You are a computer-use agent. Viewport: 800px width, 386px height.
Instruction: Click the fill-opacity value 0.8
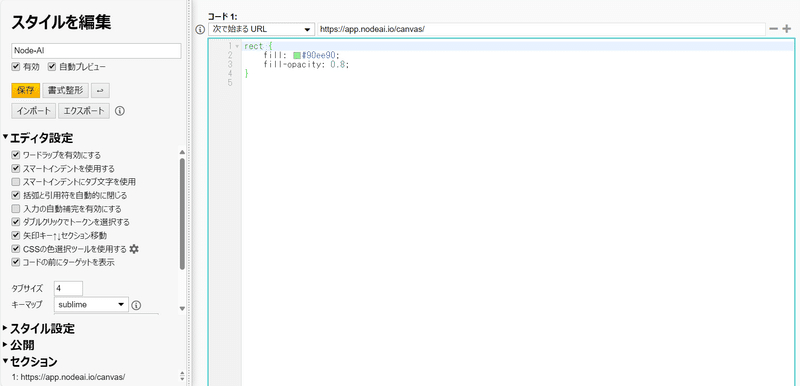[338, 65]
